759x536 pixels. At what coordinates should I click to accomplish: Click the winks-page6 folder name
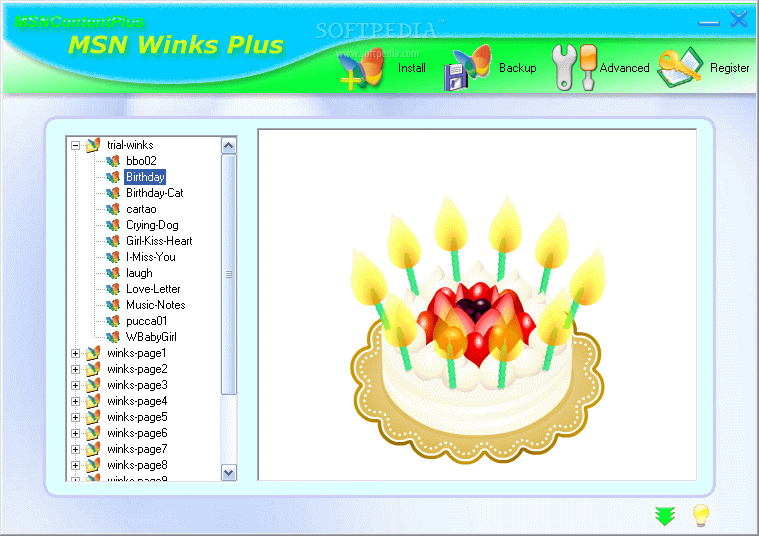coord(137,433)
